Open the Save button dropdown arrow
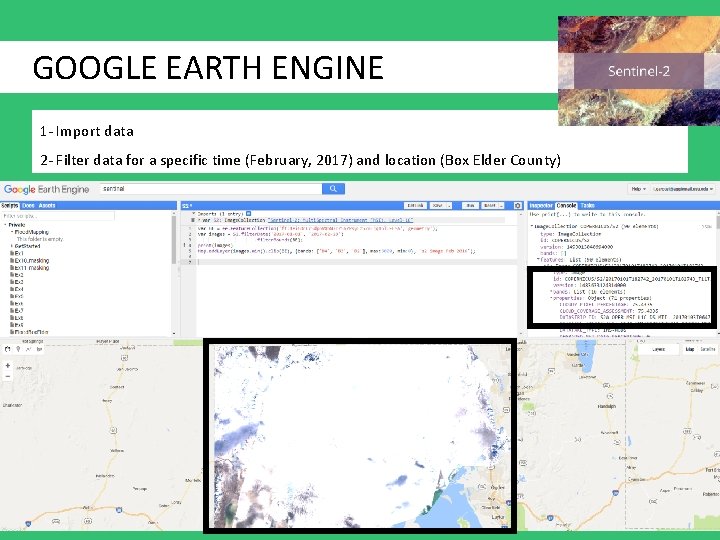 point(449,206)
